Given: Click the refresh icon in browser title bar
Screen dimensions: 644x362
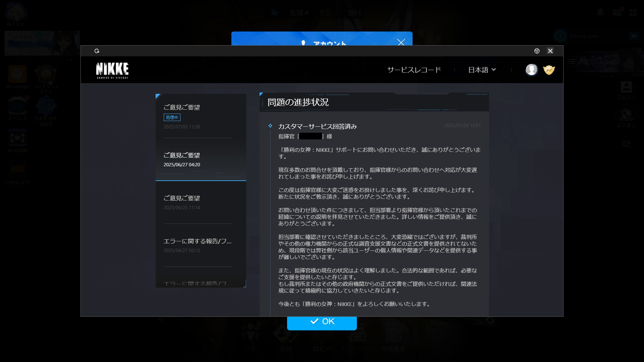Looking at the screenshot, I should (x=97, y=51).
